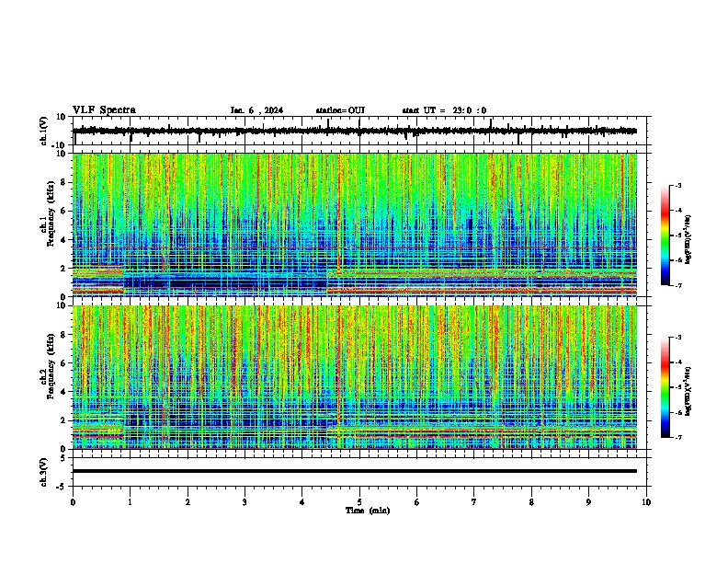Click the 4 minute tick label
The height and width of the screenshot is (563, 728).
point(302,502)
